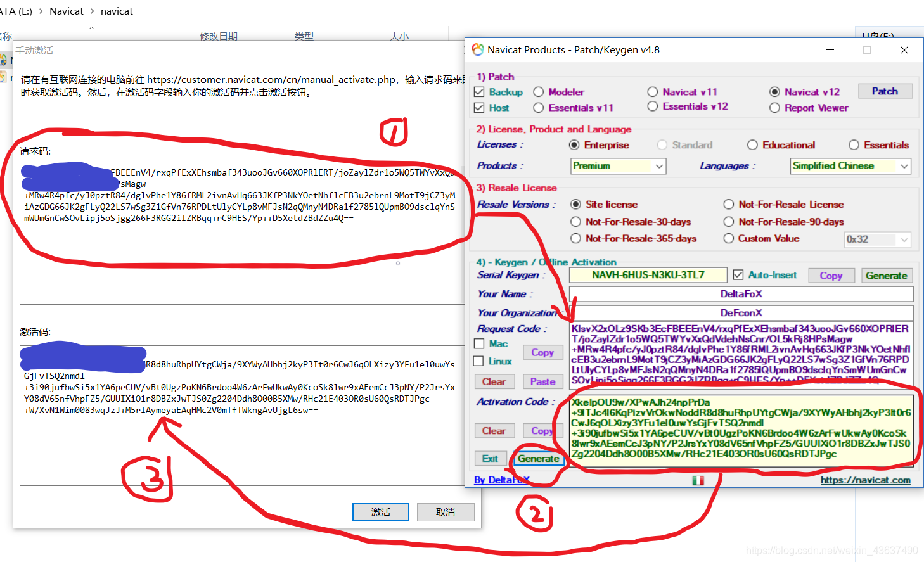Click the Patch button
The width and height of the screenshot is (924, 562).
pos(885,91)
